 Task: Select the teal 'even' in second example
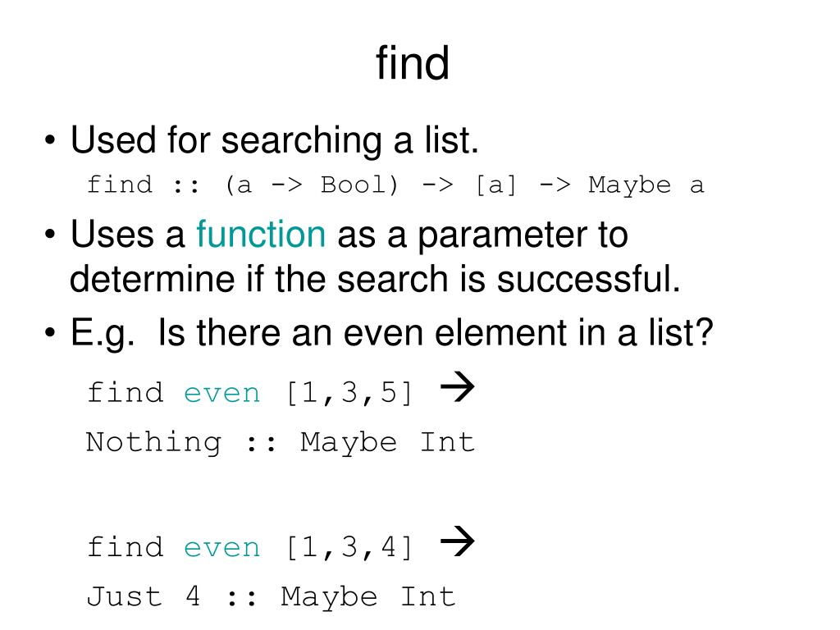pyautogui.click(x=221, y=548)
